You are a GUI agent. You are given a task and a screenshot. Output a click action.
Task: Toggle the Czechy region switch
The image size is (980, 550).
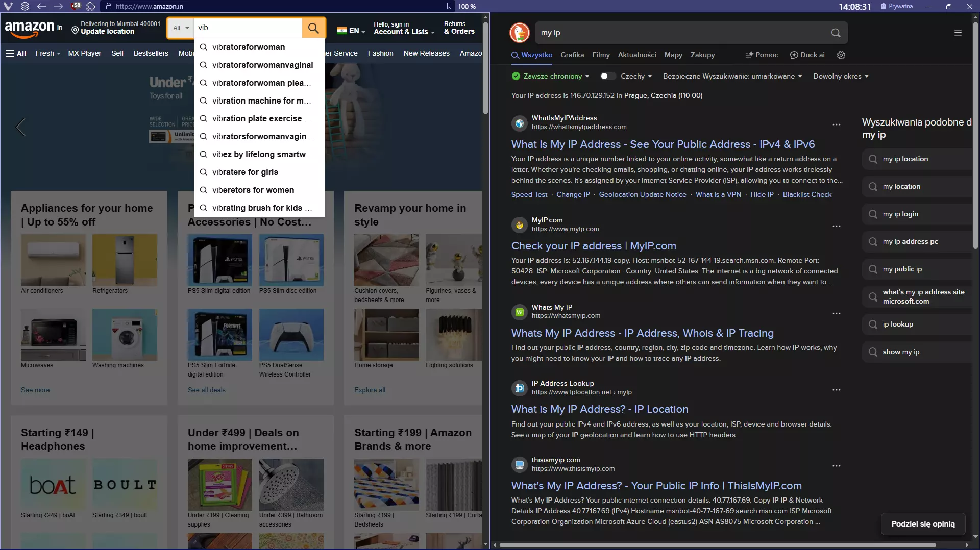pyautogui.click(x=607, y=76)
